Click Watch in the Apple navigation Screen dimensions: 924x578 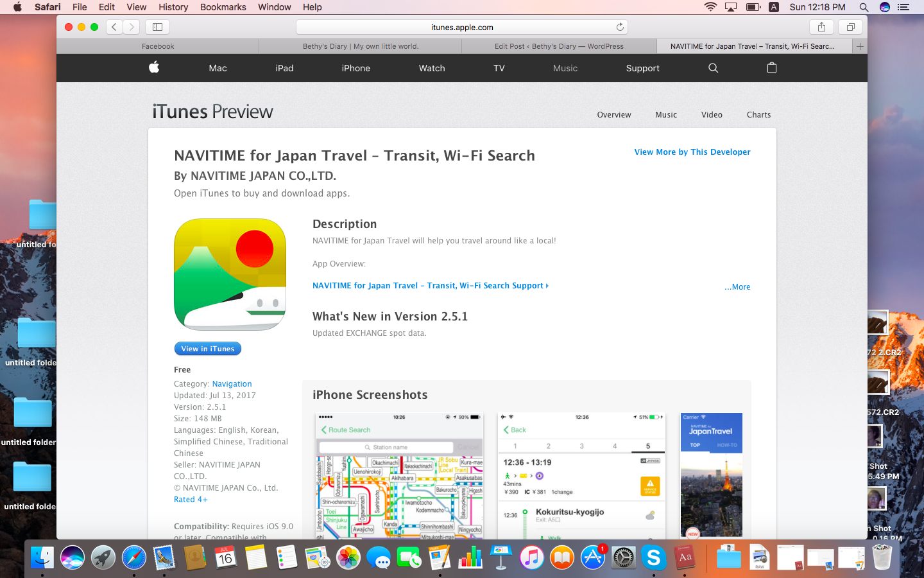(x=432, y=68)
